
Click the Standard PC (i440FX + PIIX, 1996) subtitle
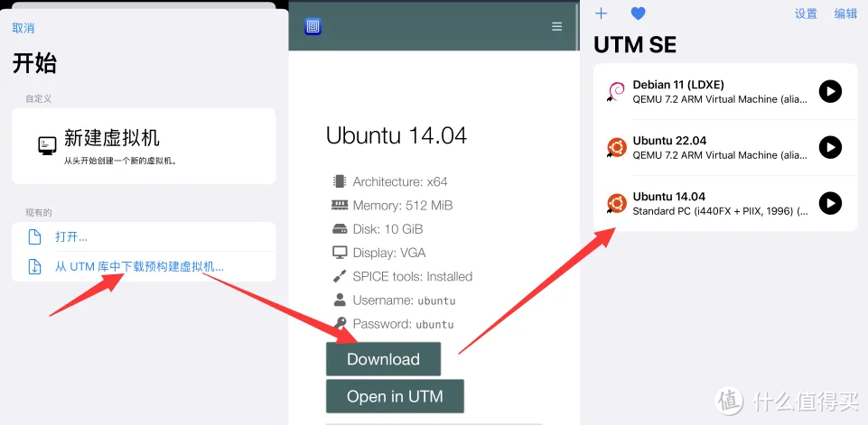click(720, 211)
